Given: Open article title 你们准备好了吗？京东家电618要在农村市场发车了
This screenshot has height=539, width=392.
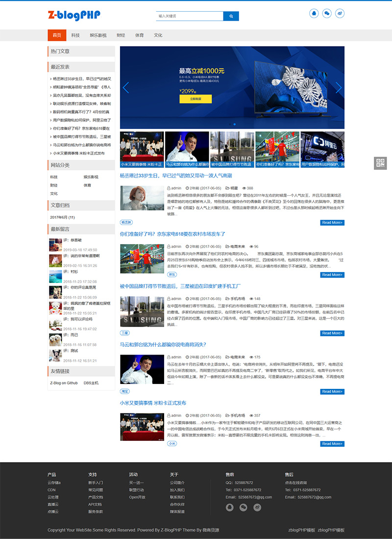Looking at the screenshot, I should coord(172,234).
